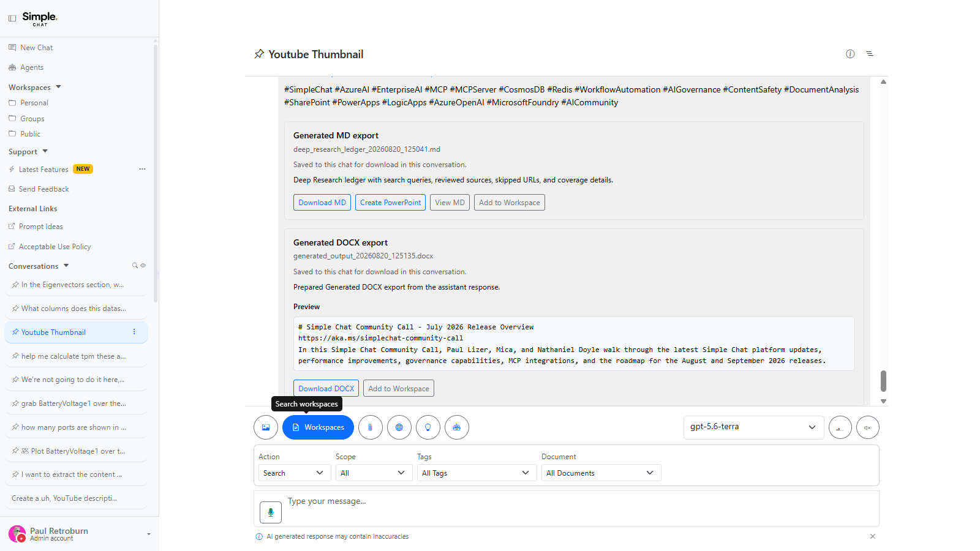
Task: Click pin icon on 'how many ports' conversation
Action: [x=15, y=427]
